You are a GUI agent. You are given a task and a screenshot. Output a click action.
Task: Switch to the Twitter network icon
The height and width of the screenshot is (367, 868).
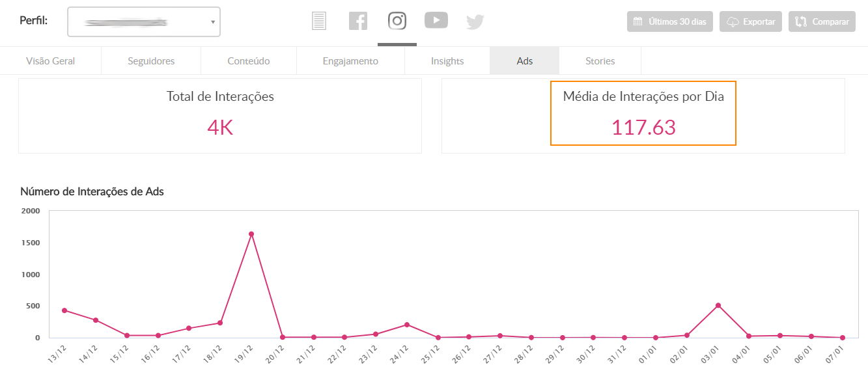click(x=475, y=21)
